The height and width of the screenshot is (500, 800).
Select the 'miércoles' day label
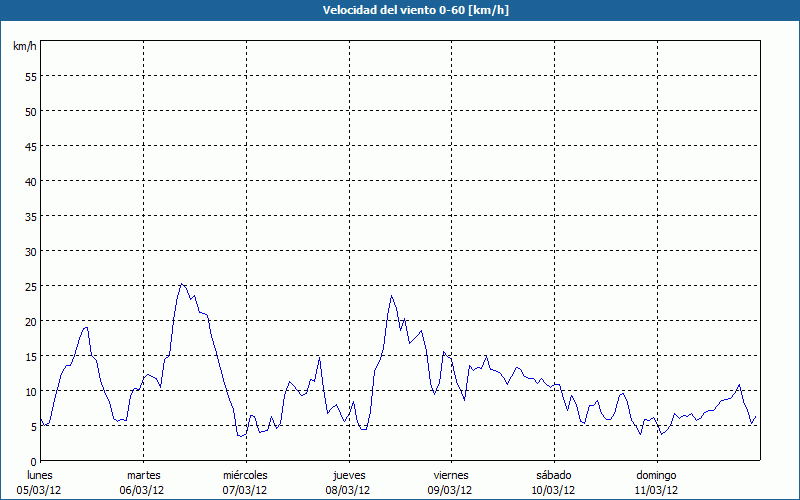point(245,475)
